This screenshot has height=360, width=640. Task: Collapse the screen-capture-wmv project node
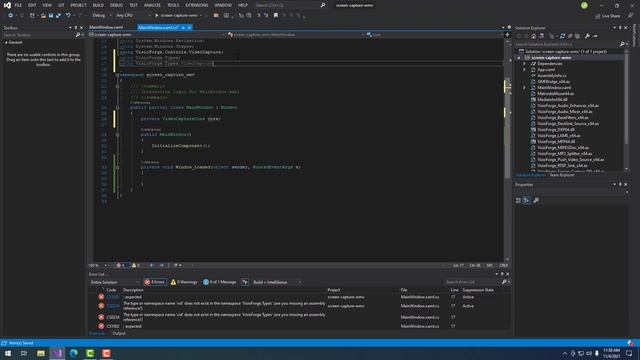(x=519, y=58)
